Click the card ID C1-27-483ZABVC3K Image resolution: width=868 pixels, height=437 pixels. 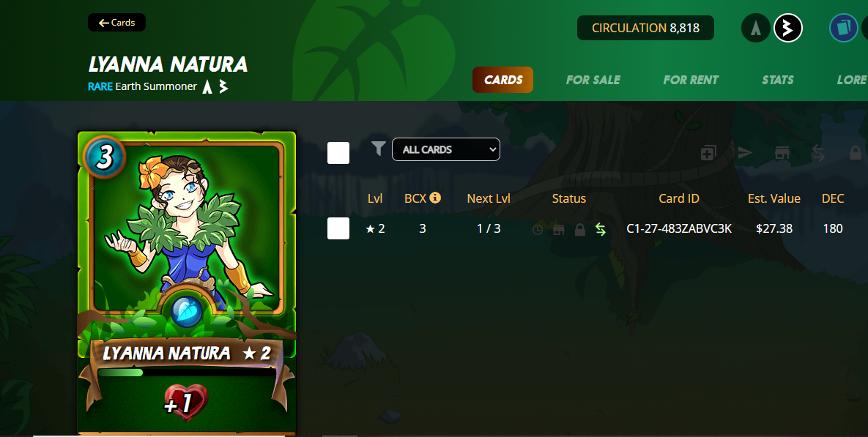pos(679,228)
